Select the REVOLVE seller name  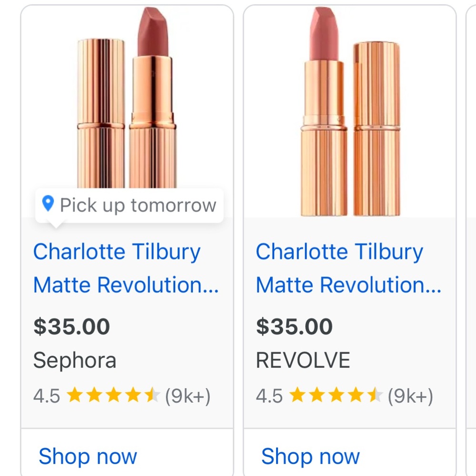(x=303, y=360)
